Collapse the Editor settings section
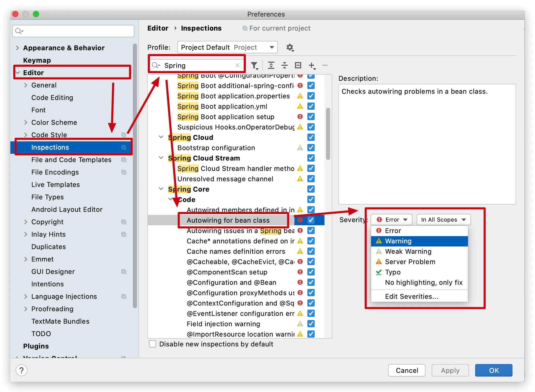Image resolution: width=535 pixels, height=392 pixels. (x=18, y=73)
